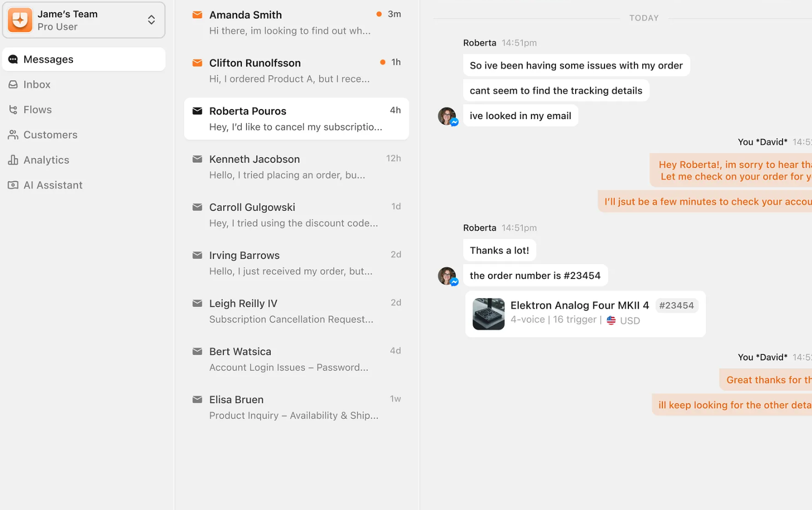Image resolution: width=812 pixels, height=510 pixels.
Task: Expand the Jame's Team workspace switcher chevron
Action: tap(151, 20)
